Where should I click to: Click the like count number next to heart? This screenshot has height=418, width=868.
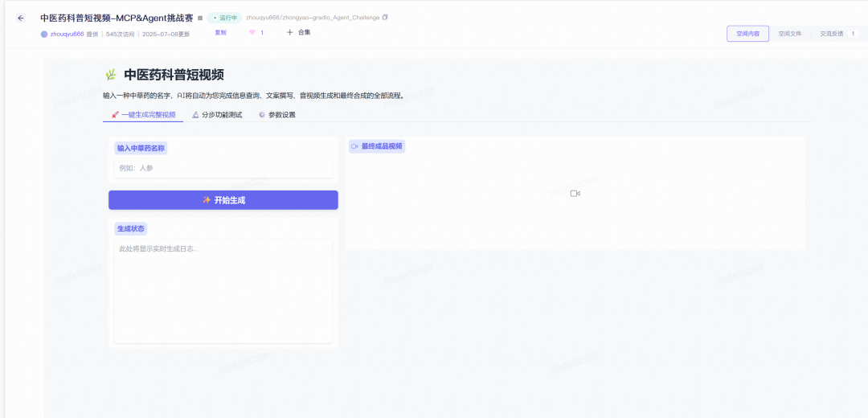(x=262, y=33)
